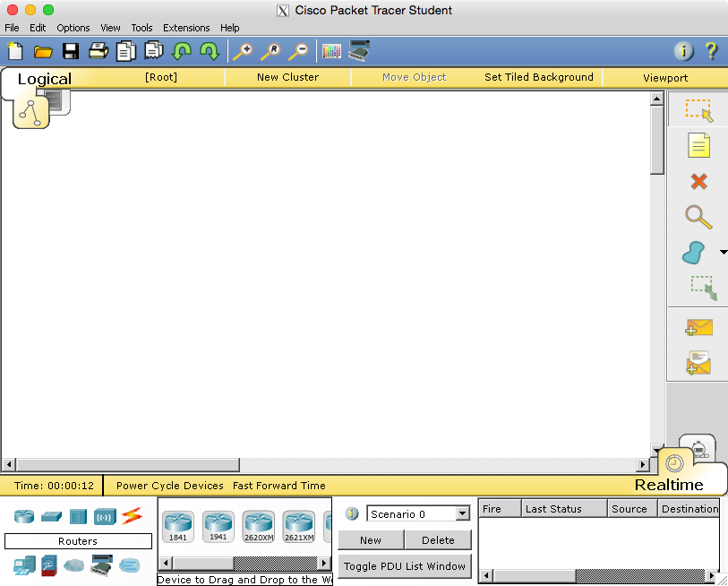Open network information icon in toolbar

(683, 51)
